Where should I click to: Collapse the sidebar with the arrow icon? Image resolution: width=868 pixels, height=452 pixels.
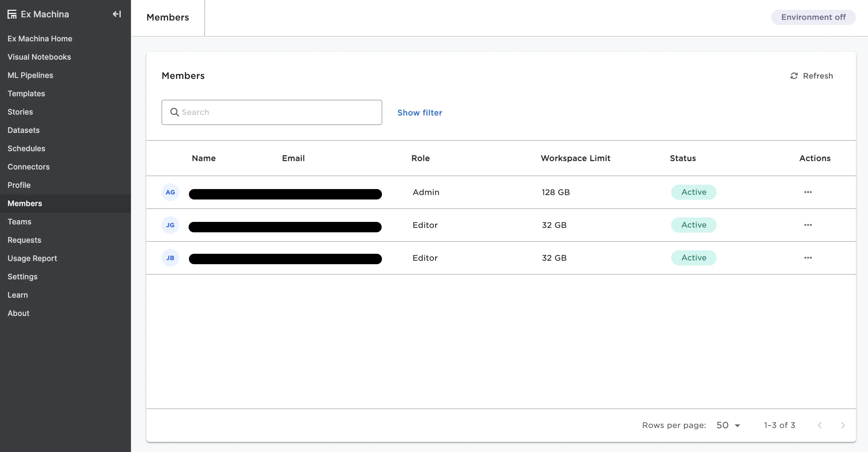click(x=117, y=14)
